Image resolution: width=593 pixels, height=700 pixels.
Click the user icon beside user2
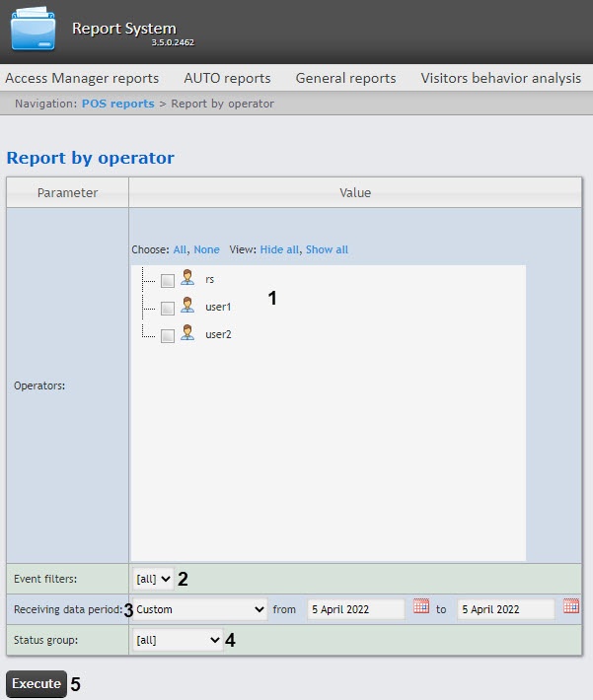187,334
